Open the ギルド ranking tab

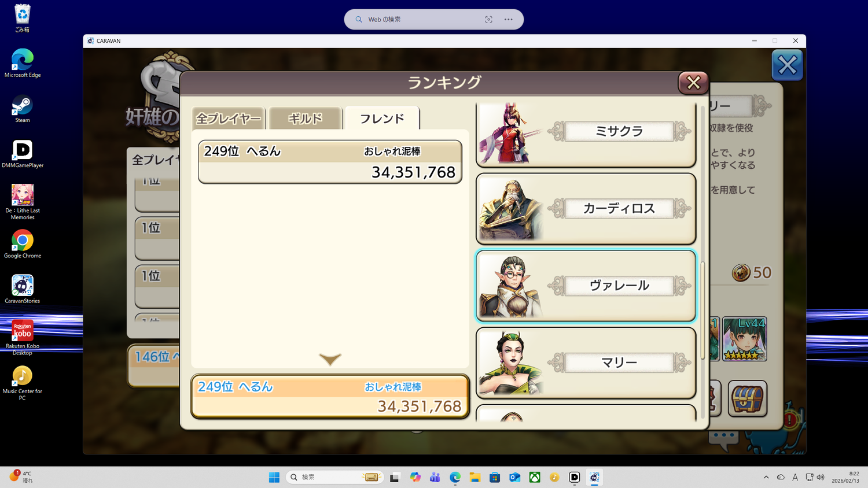(305, 119)
